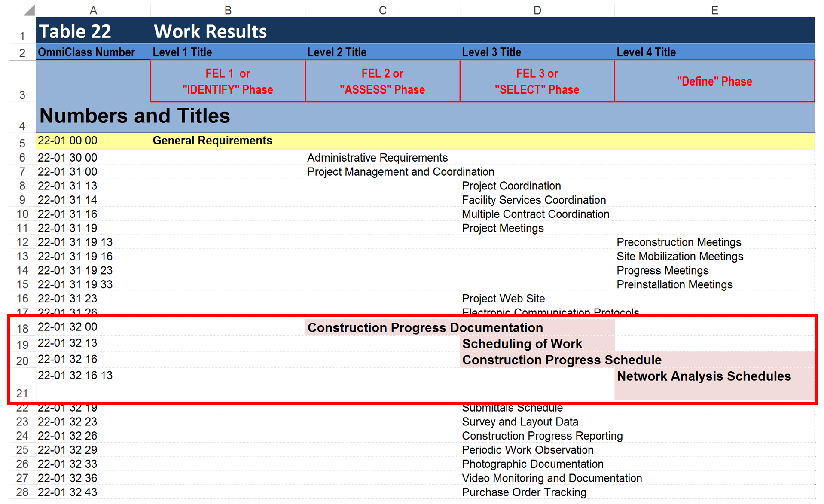Click the FEL 2 'ASSESS' Phase cell

point(383,81)
